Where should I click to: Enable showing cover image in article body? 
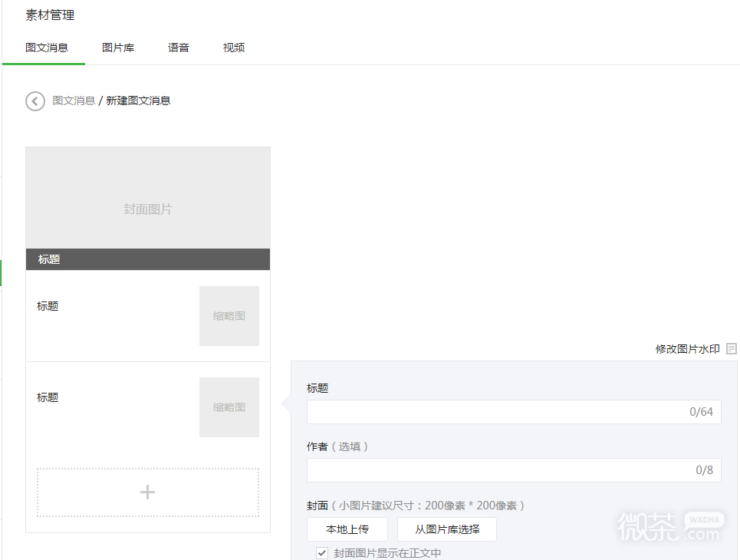pyautogui.click(x=321, y=552)
